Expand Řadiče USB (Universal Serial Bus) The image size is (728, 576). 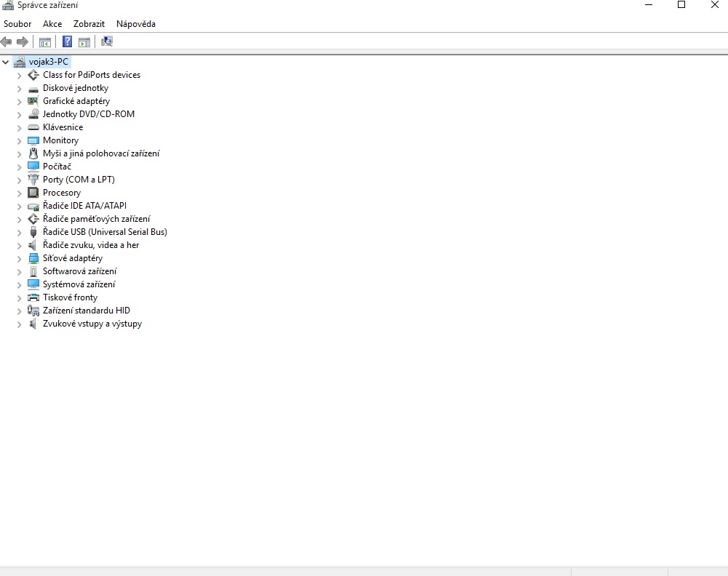20,232
